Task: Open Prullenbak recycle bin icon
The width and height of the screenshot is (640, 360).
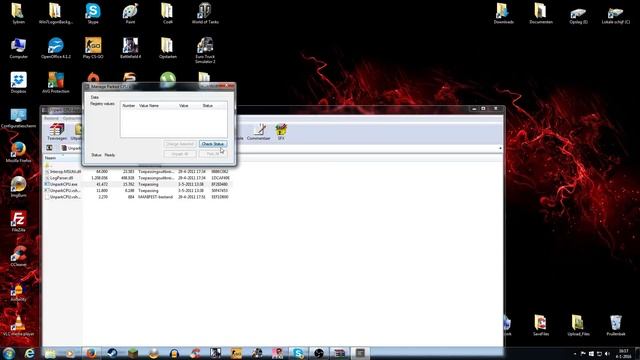Action: tap(616, 325)
